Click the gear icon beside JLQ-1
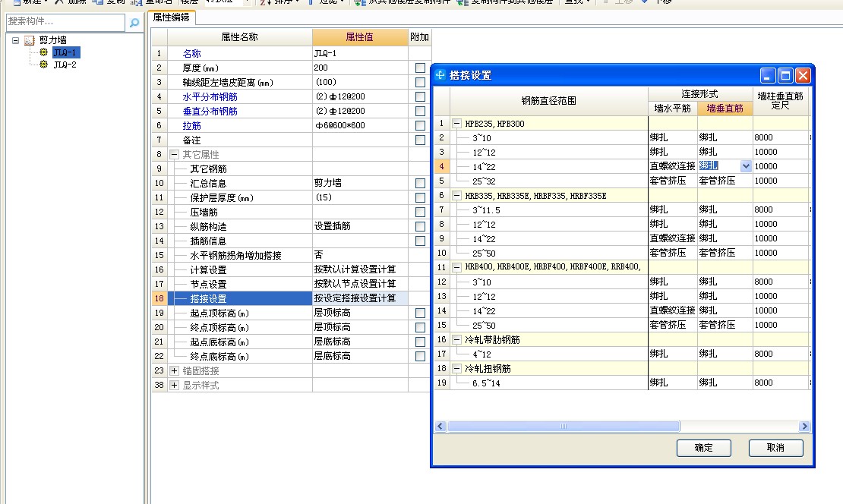The width and height of the screenshot is (843, 504). pyautogui.click(x=43, y=52)
